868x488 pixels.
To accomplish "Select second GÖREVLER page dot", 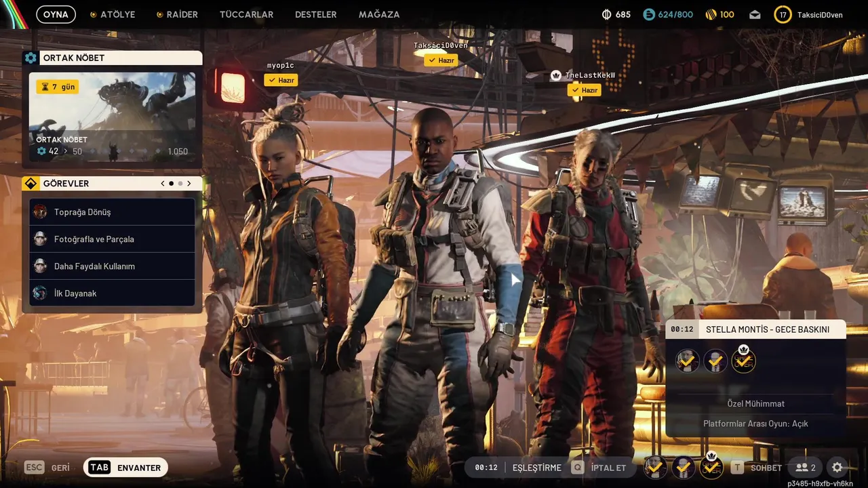I will tap(180, 184).
